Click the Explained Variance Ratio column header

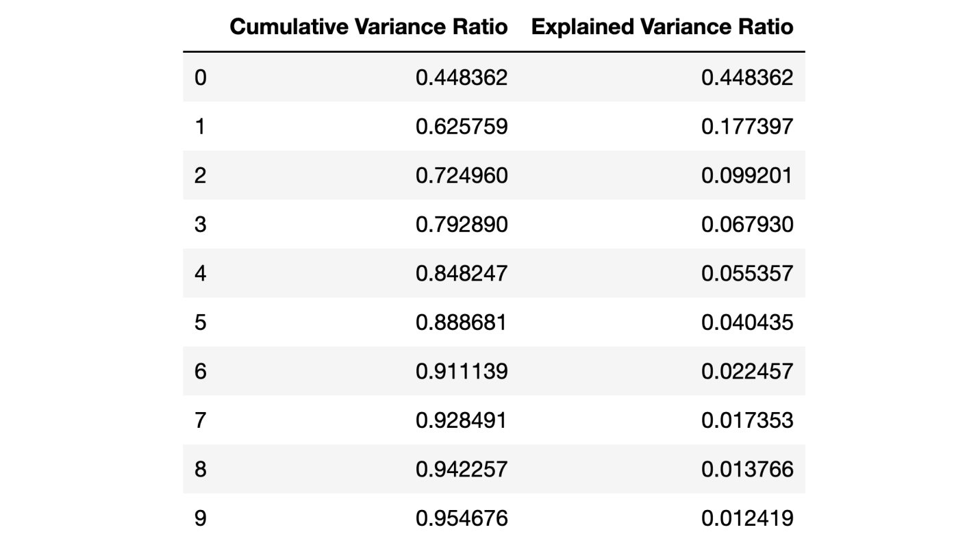pos(662,27)
